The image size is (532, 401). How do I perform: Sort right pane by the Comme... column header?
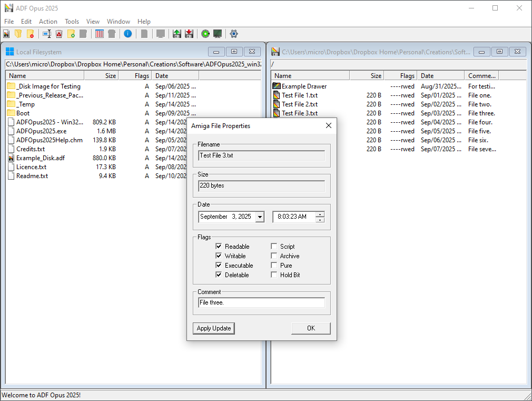tap(481, 76)
